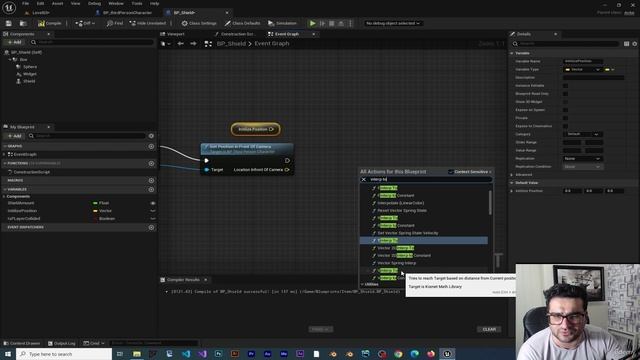Screen dimensions: 640x360
Task: Open Variable Type Vector dropdown
Action: (582, 69)
